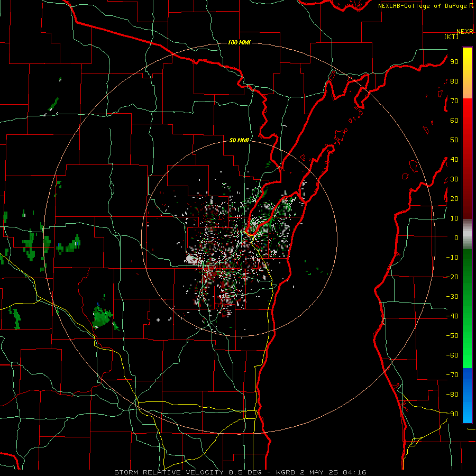Click the -70 scale label
Screen dimensions: 476x476
click(452, 375)
